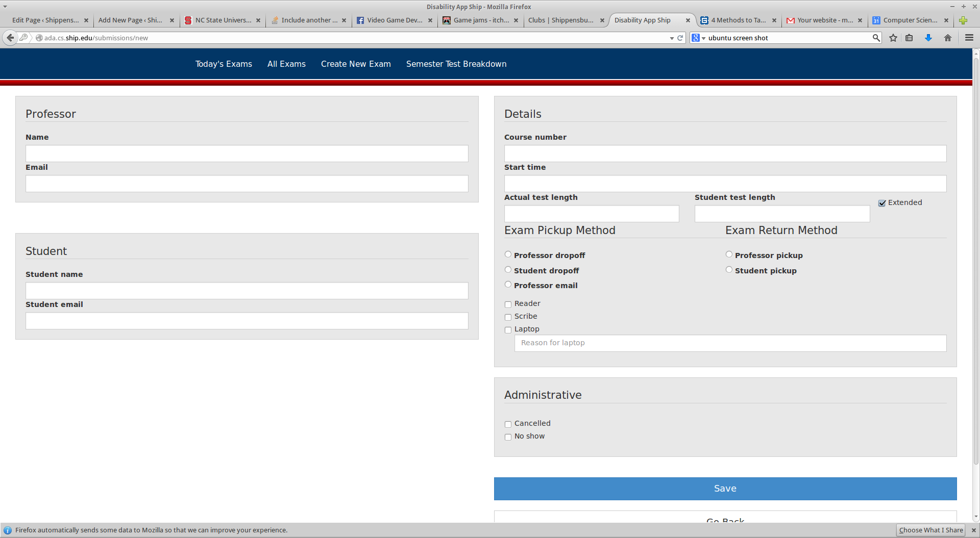
Task: Select Professor dropoff pickup method
Action: coord(508,254)
